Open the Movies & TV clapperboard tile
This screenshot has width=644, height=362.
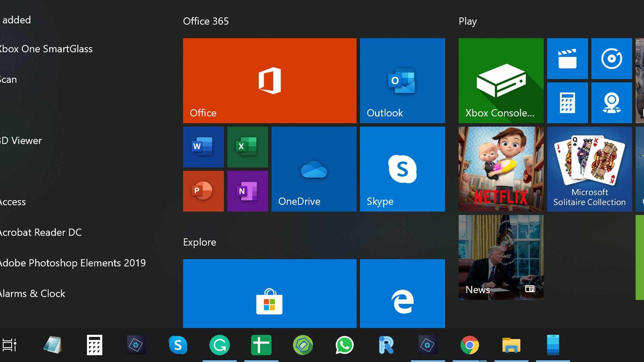[568, 59]
